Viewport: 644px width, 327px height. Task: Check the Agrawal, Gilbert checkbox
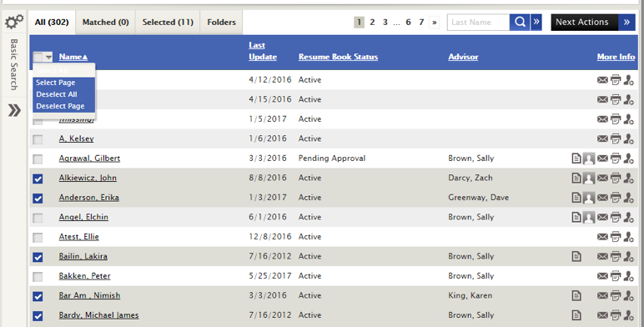coord(38,158)
